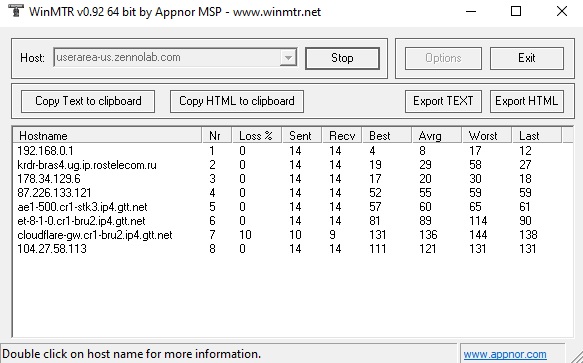The height and width of the screenshot is (363, 583).
Task: Click the Exit button
Action: pyautogui.click(x=527, y=58)
